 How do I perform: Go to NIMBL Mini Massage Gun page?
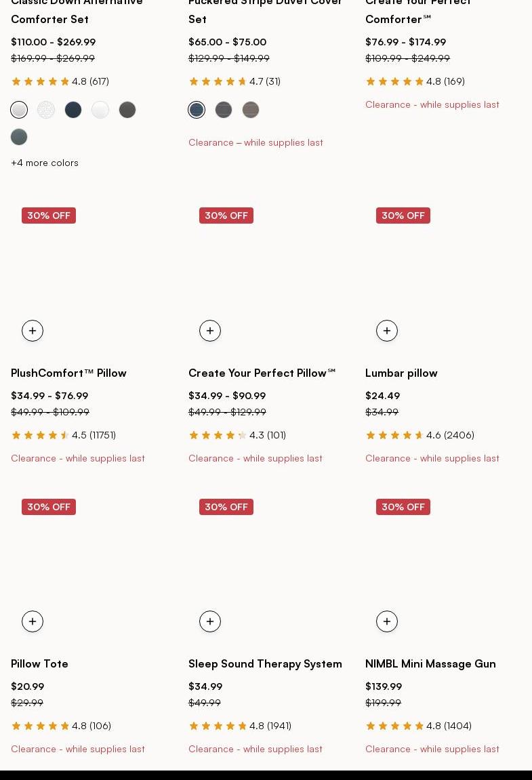click(x=430, y=663)
